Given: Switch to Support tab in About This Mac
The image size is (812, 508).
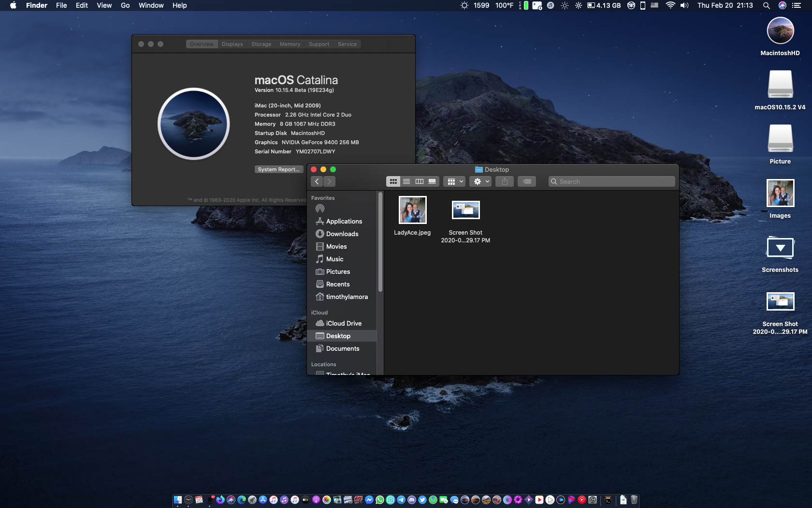Looking at the screenshot, I should 319,44.
